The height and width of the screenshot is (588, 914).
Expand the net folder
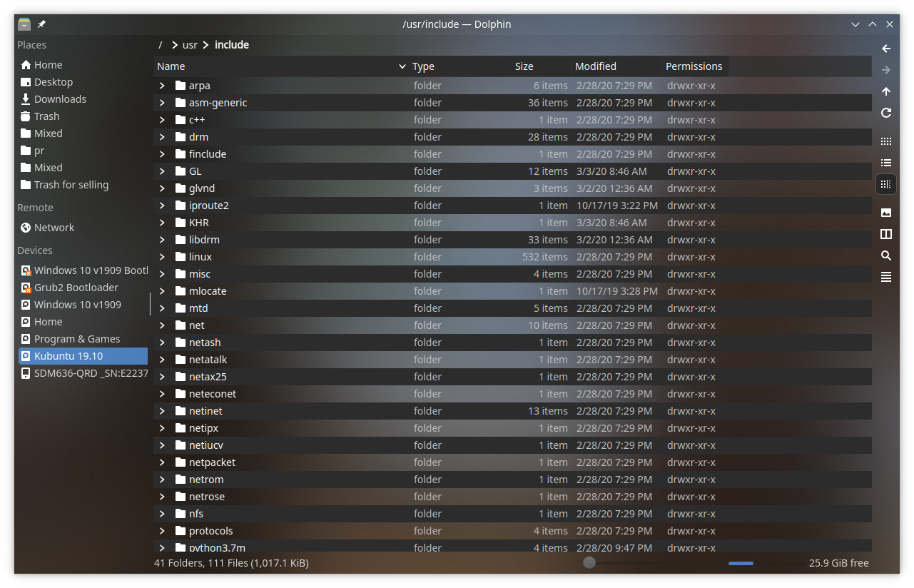[x=162, y=325]
